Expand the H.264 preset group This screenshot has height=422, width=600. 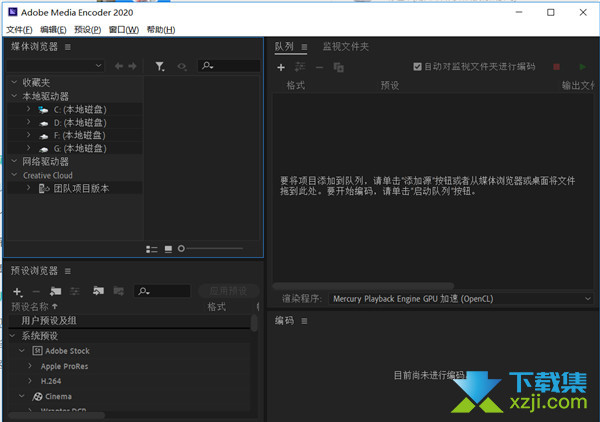pyautogui.click(x=30, y=381)
